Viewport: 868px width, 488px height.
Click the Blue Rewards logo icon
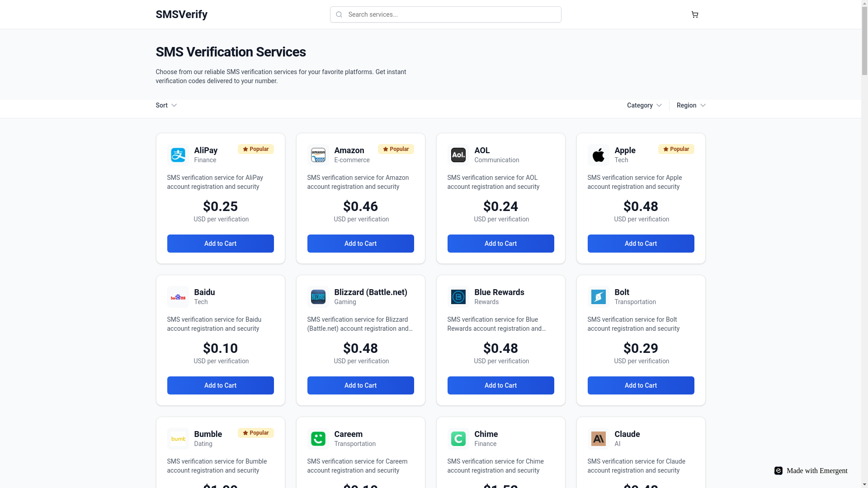pyautogui.click(x=458, y=297)
